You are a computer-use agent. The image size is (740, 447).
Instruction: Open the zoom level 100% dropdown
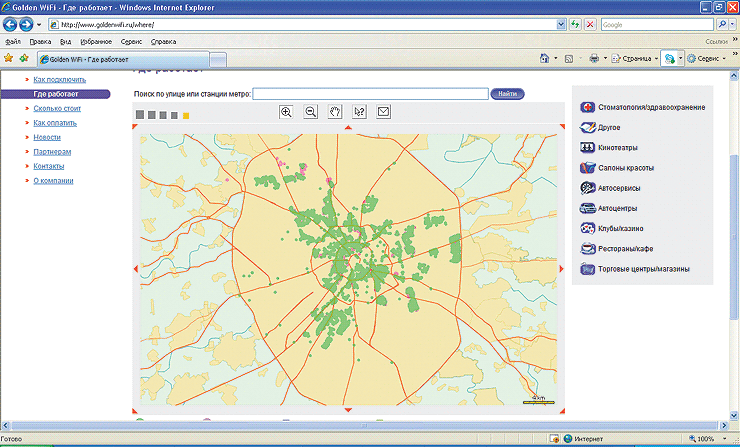pyautogui.click(x=725, y=439)
